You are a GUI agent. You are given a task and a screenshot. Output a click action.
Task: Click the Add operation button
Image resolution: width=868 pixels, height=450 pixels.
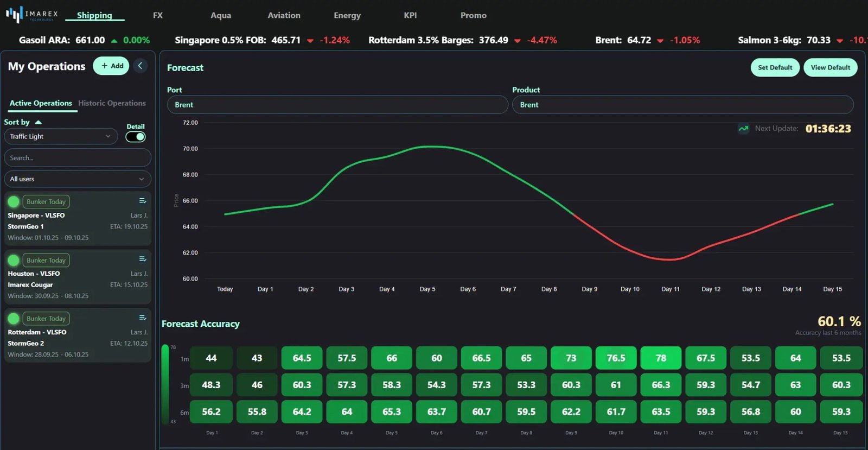point(111,66)
